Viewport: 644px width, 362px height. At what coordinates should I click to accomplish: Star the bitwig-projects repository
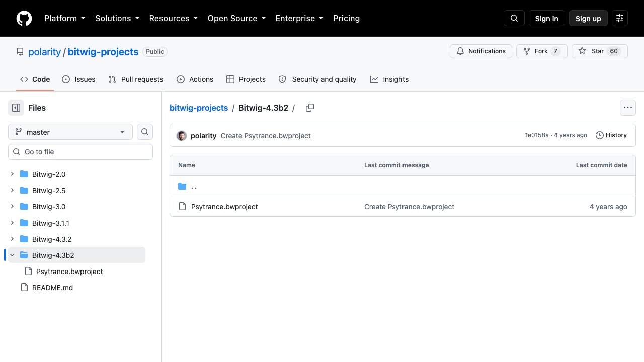coord(600,51)
